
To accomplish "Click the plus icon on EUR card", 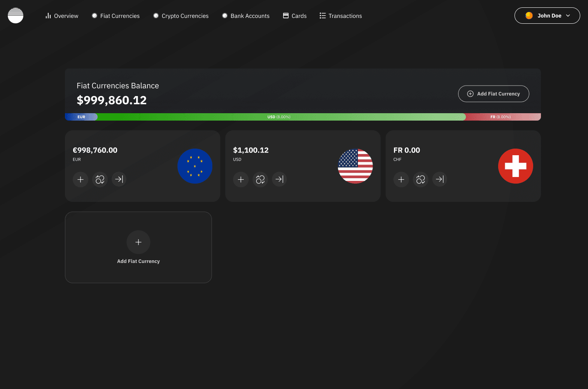I will pos(80,179).
